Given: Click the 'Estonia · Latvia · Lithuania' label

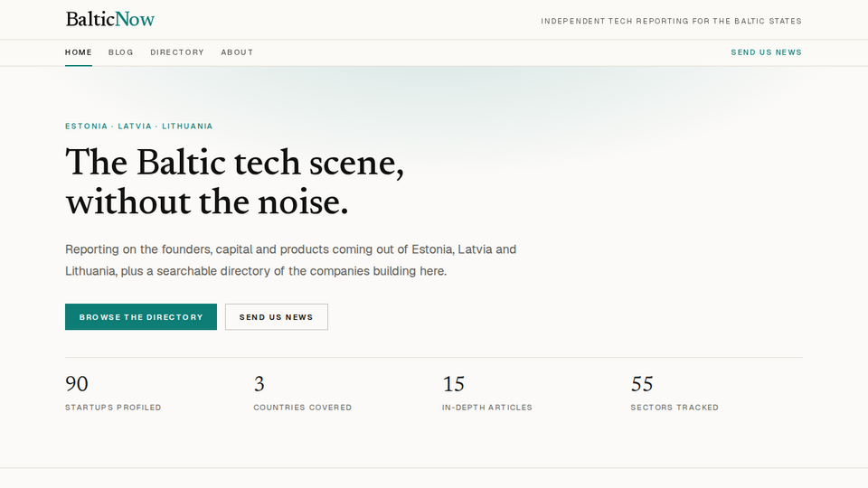Looking at the screenshot, I should click(x=139, y=127).
